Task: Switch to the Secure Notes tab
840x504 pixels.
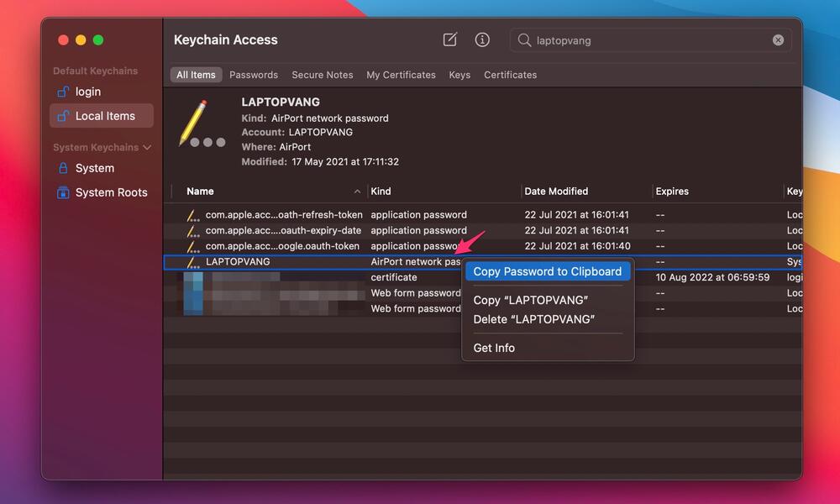Action: coord(323,75)
